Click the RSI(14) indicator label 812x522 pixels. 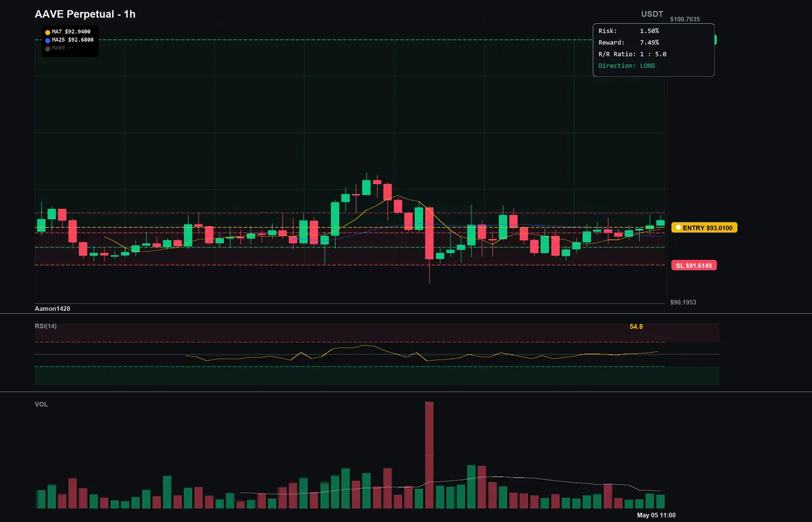pyautogui.click(x=46, y=326)
